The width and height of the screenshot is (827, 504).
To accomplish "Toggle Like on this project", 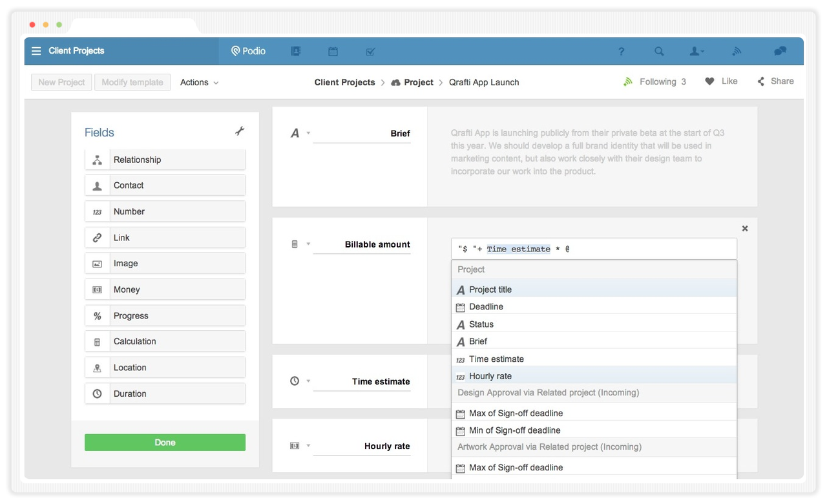I will (x=721, y=81).
